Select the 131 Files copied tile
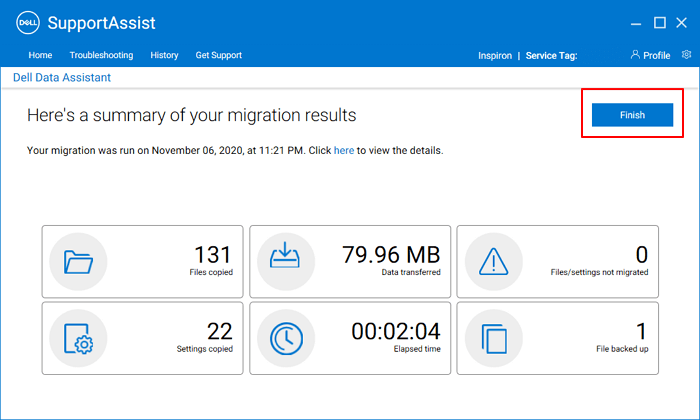Viewport: 700px width, 420px height. [x=142, y=260]
